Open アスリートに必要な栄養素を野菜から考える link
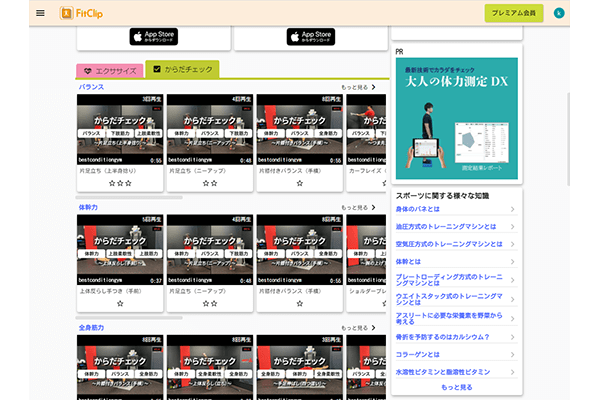 click(449, 318)
